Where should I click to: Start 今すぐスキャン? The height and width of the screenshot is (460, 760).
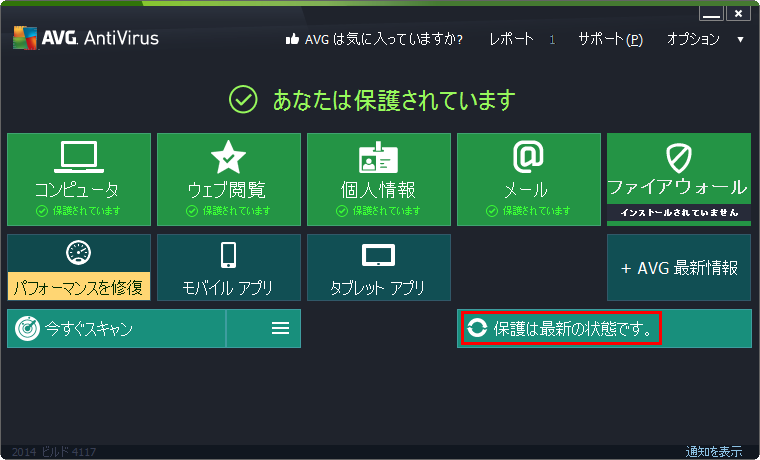[x=116, y=328]
